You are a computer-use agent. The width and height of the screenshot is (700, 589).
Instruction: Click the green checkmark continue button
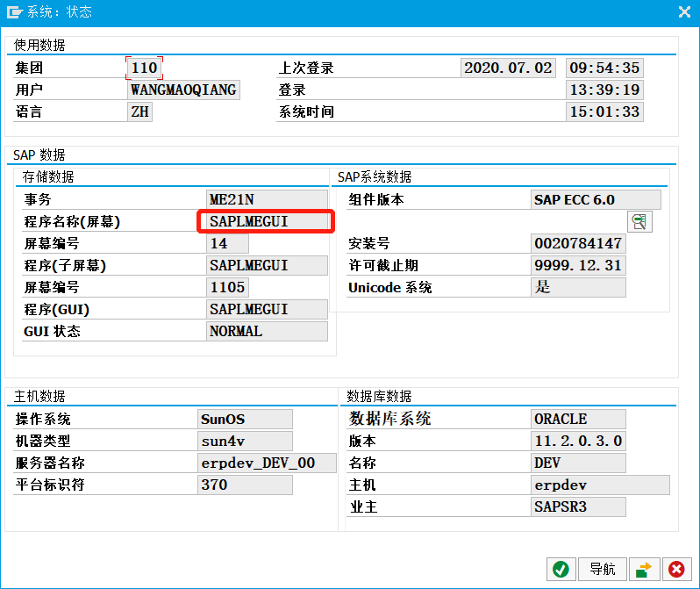(x=561, y=569)
